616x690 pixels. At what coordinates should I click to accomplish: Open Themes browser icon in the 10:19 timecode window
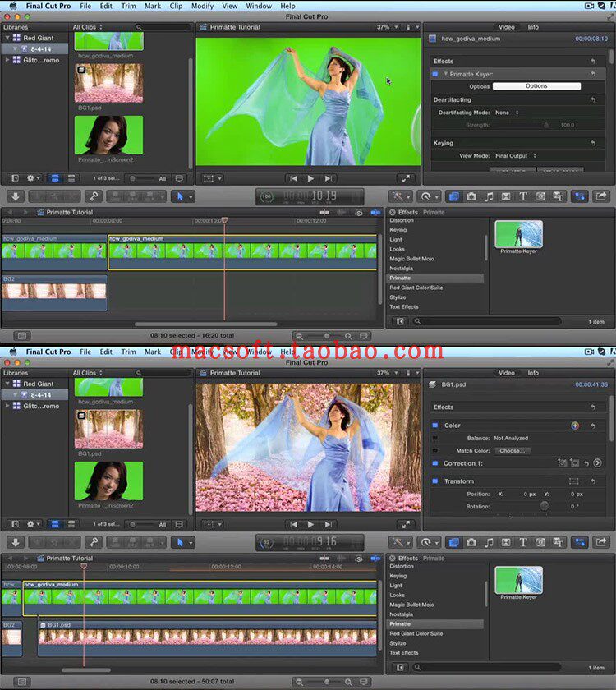(x=558, y=196)
